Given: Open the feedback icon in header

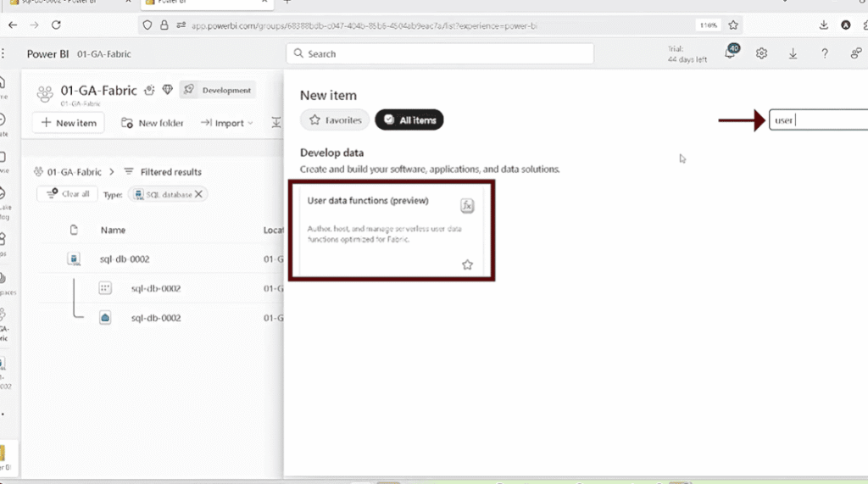Looking at the screenshot, I should 856,53.
